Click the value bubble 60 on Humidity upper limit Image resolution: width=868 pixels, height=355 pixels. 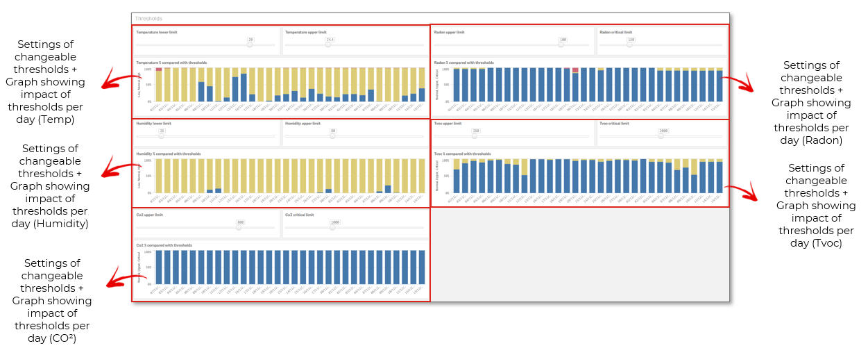click(333, 131)
